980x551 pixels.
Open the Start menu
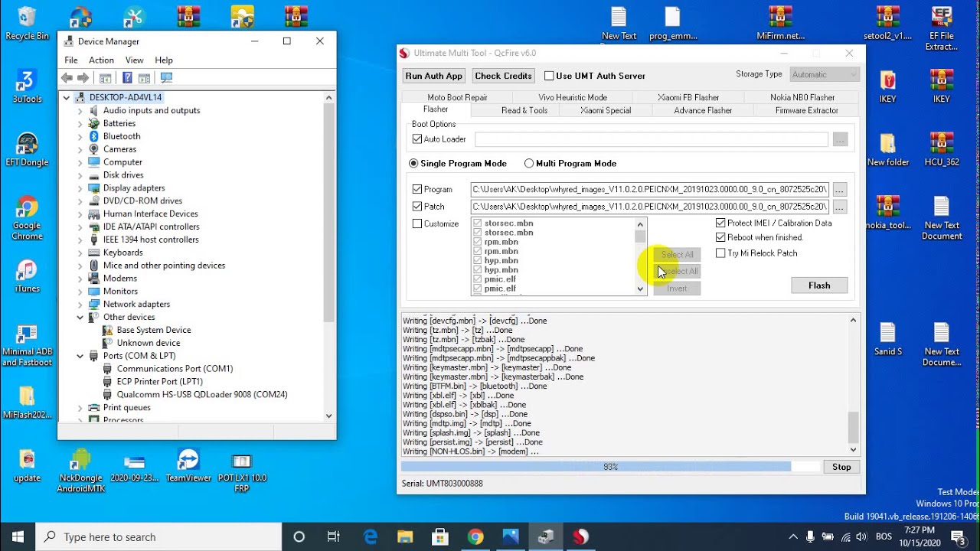coord(18,536)
